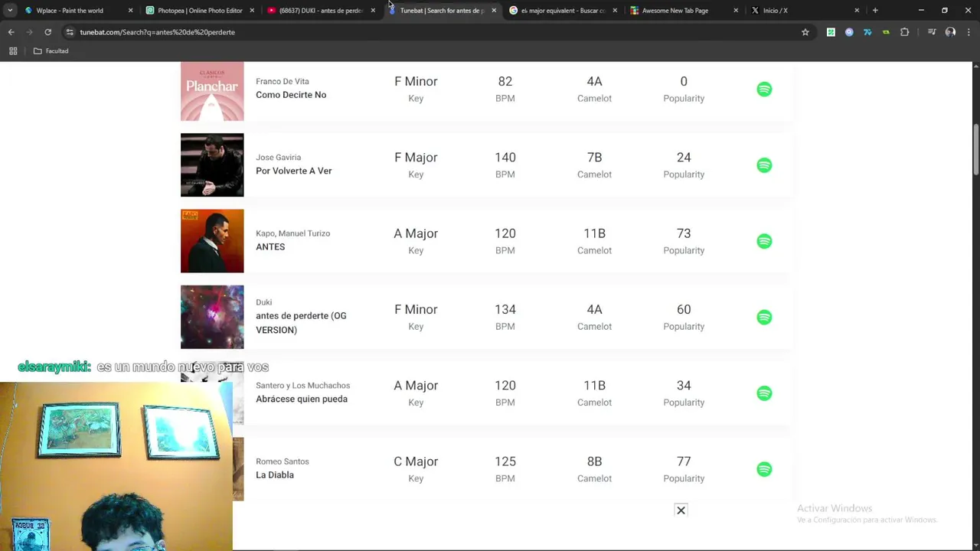Open the Chrome profile avatar
Screen dimensions: 980x551
pyautogui.click(x=950, y=32)
